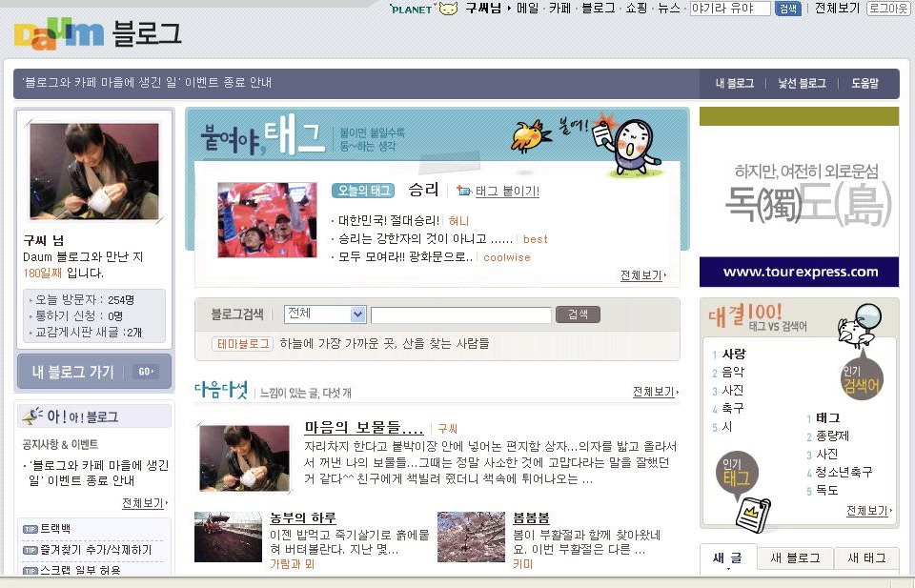Click the 로그아웃 button

point(888,9)
